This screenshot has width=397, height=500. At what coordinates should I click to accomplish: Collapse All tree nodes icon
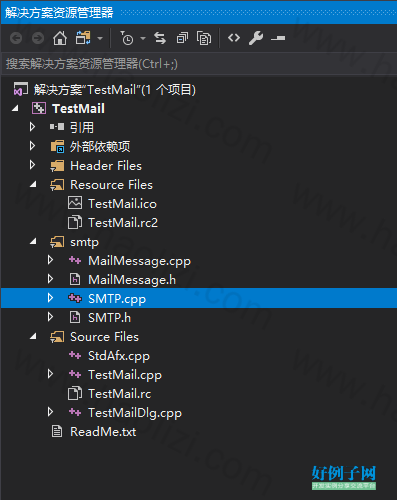182,38
